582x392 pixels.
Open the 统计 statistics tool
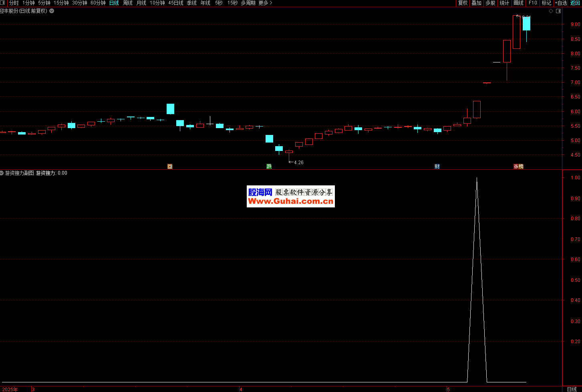point(505,3)
